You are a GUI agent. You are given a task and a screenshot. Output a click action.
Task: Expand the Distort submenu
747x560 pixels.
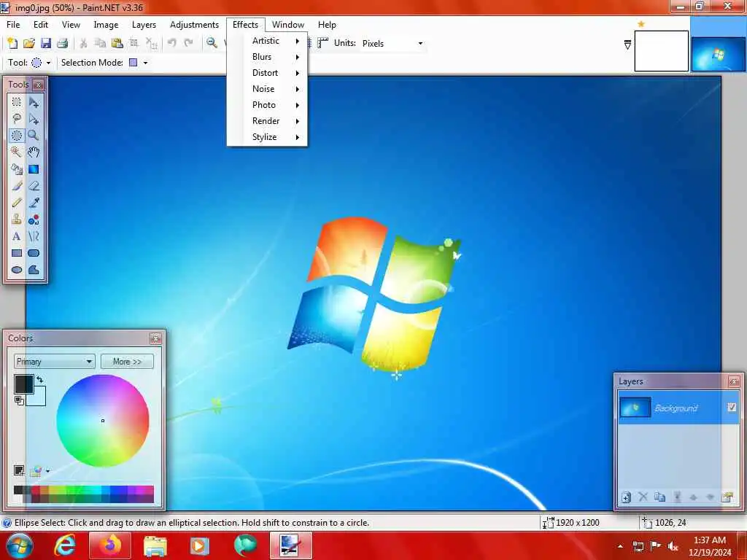pos(267,73)
